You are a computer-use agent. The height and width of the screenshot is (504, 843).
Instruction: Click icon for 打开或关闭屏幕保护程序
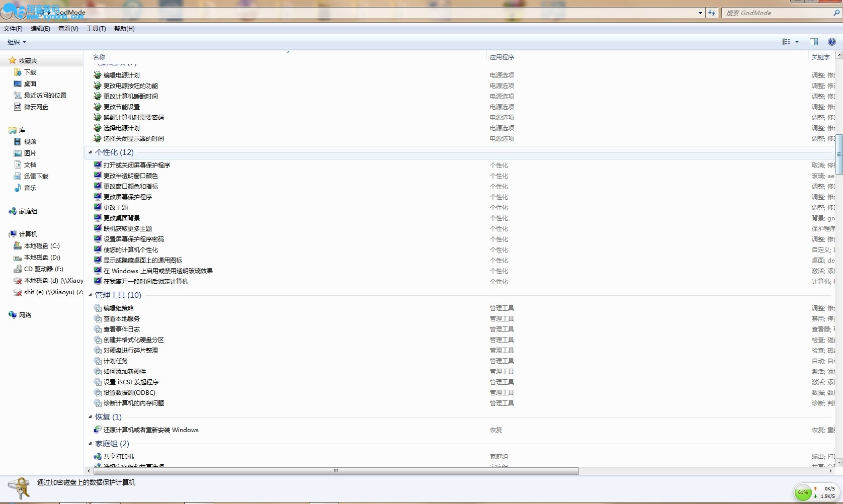[98, 165]
